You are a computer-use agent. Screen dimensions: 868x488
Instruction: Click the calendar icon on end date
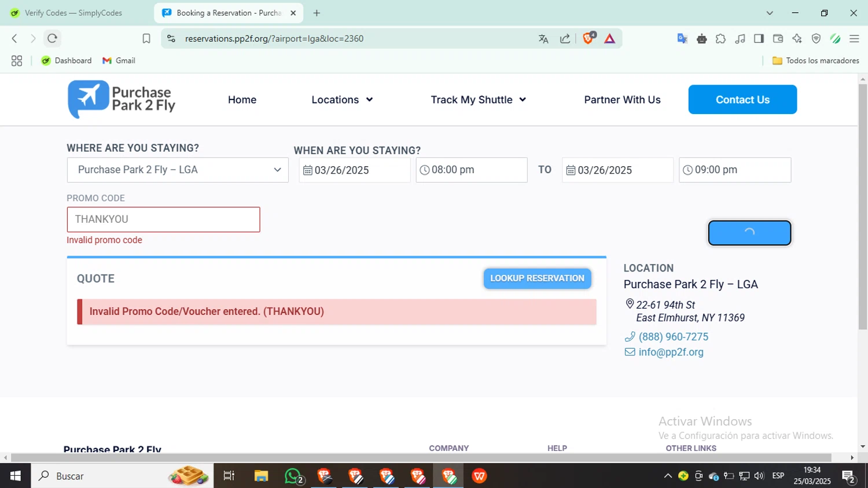tap(571, 170)
